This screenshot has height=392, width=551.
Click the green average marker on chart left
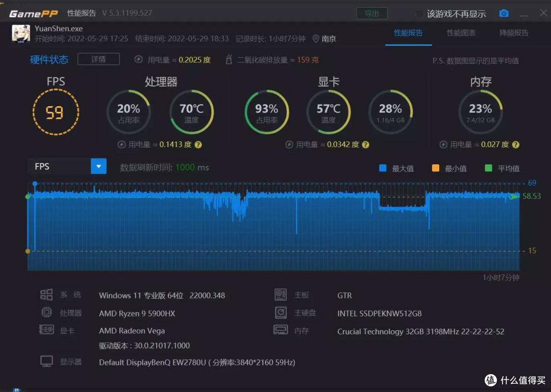coord(28,197)
